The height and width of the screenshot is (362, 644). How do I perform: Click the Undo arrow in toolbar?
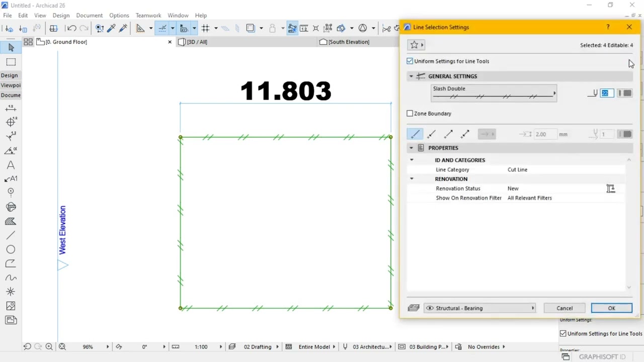71,28
